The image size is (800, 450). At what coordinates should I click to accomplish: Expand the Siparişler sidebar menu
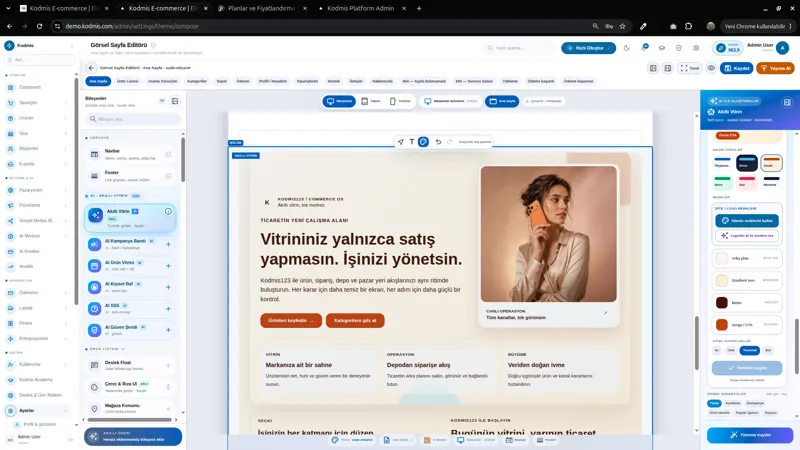click(x=38, y=103)
